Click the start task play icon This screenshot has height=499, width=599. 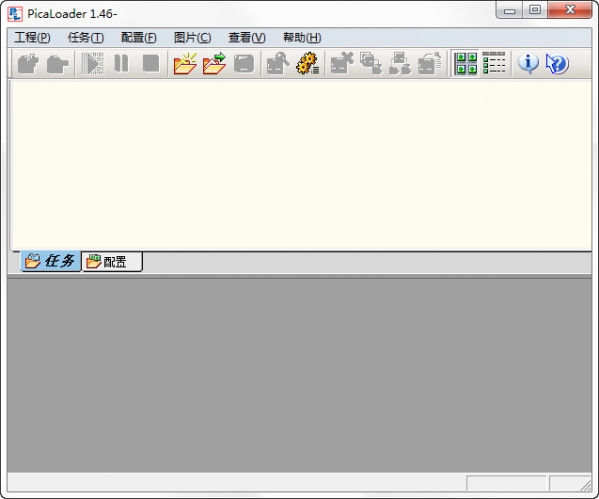coord(93,63)
